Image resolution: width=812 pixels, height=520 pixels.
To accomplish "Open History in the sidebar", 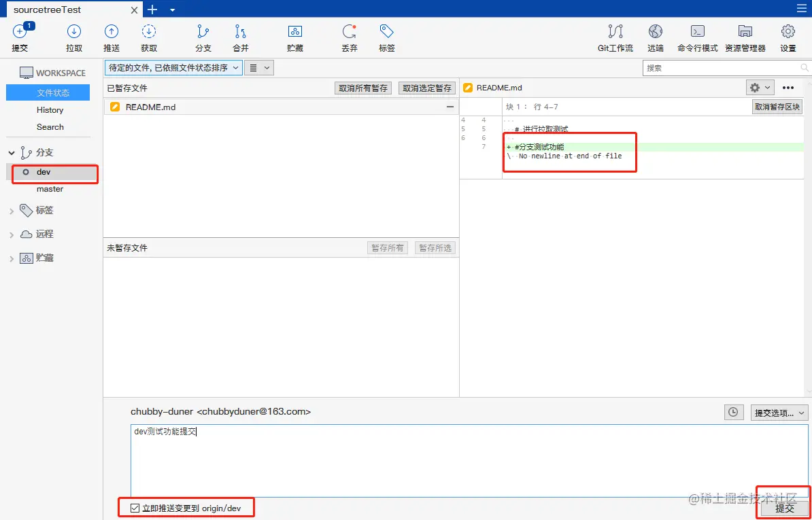I will tap(50, 109).
